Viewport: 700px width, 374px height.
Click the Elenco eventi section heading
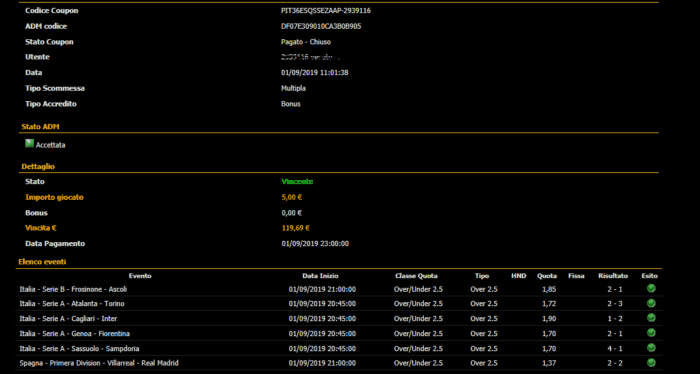[x=42, y=262]
